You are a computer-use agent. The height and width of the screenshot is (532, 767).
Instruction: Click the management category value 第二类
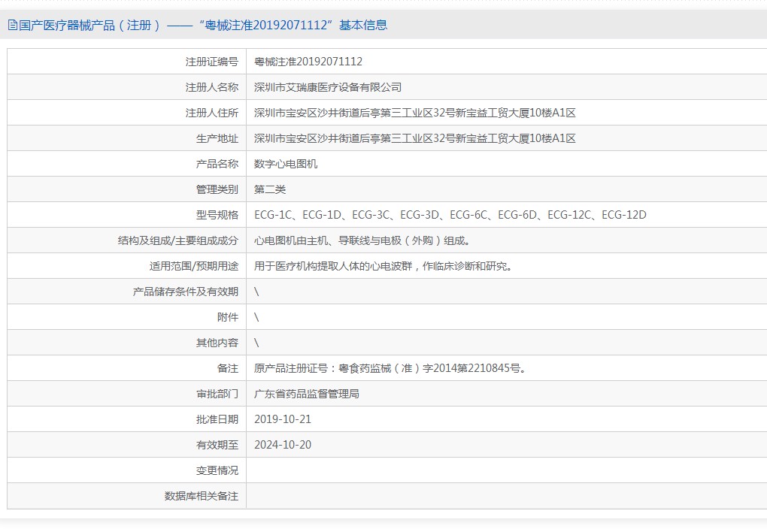point(270,189)
